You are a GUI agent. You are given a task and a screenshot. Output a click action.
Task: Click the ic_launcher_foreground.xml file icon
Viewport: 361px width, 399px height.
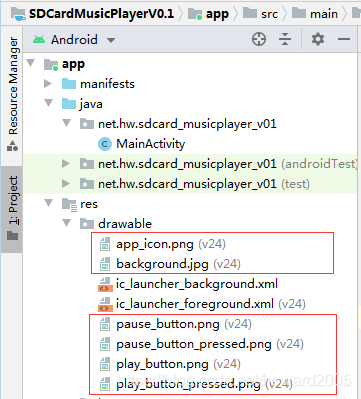tap(105, 304)
